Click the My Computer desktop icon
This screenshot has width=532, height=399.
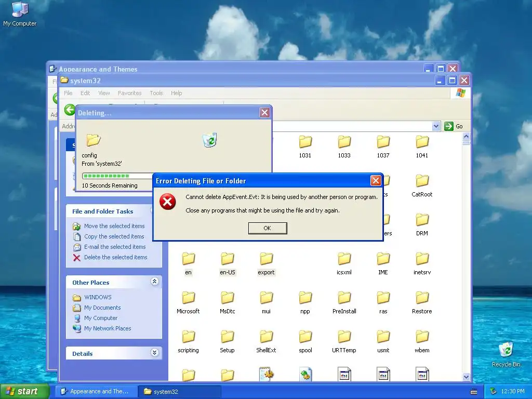20,14
